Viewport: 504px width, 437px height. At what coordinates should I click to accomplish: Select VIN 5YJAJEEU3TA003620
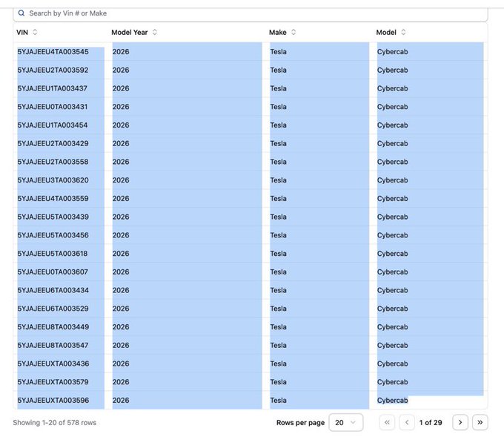(x=53, y=180)
